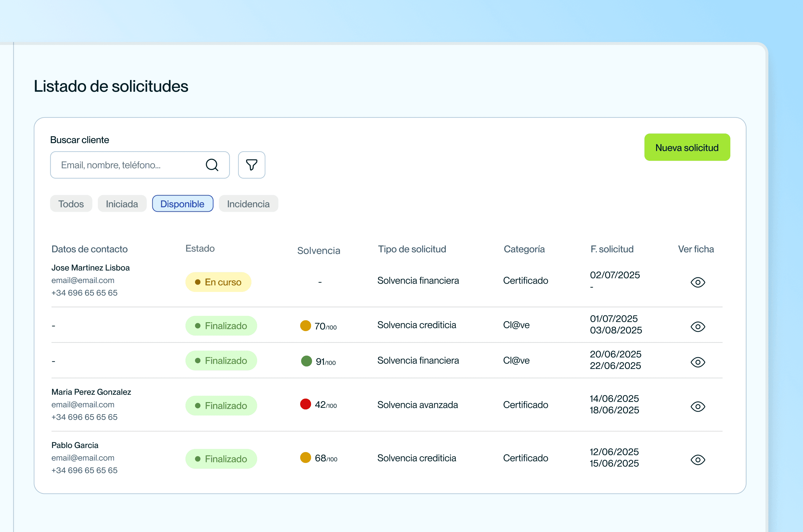Click the search magnifier icon
The image size is (803, 532).
tap(212, 165)
